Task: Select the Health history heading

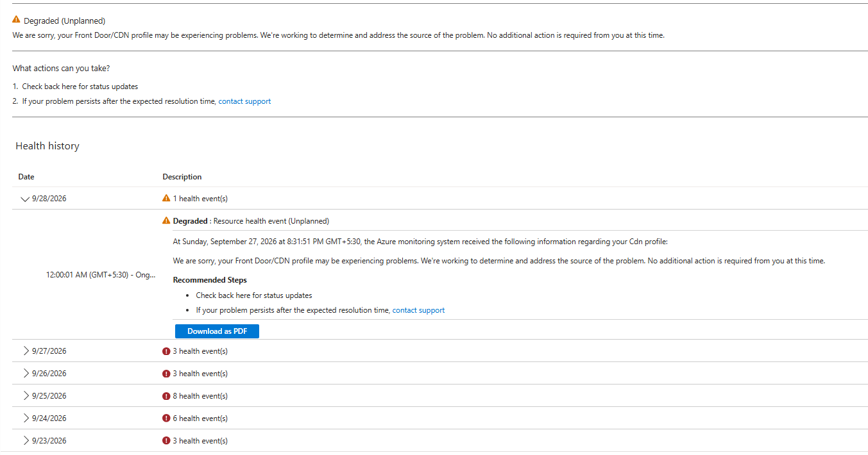Action: coord(47,146)
